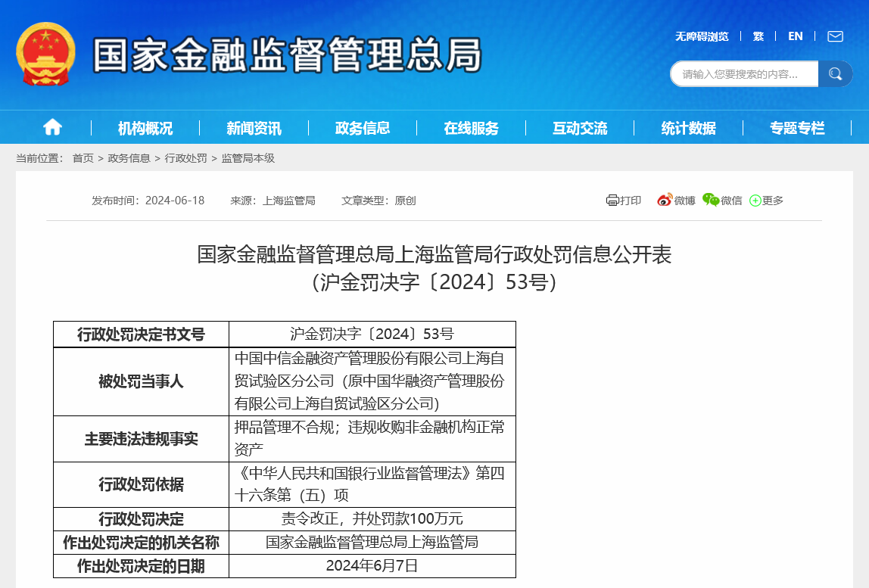Screen dimensions: 869x588
Task: Click the 作出处罚决定的日期 label
Action: pyautogui.click(x=141, y=566)
